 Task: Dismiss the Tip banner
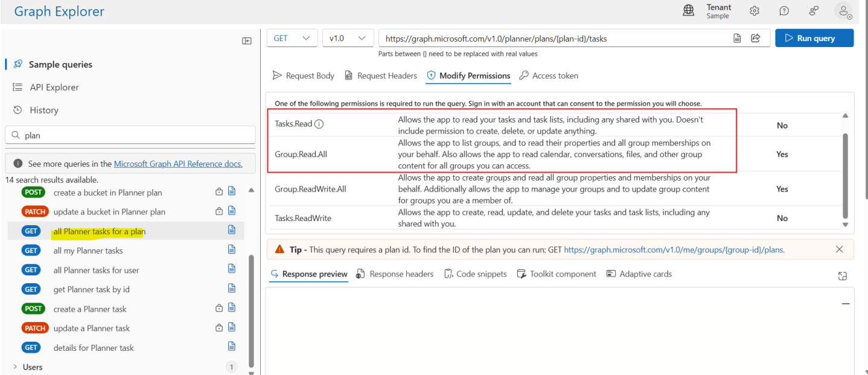[839, 249]
